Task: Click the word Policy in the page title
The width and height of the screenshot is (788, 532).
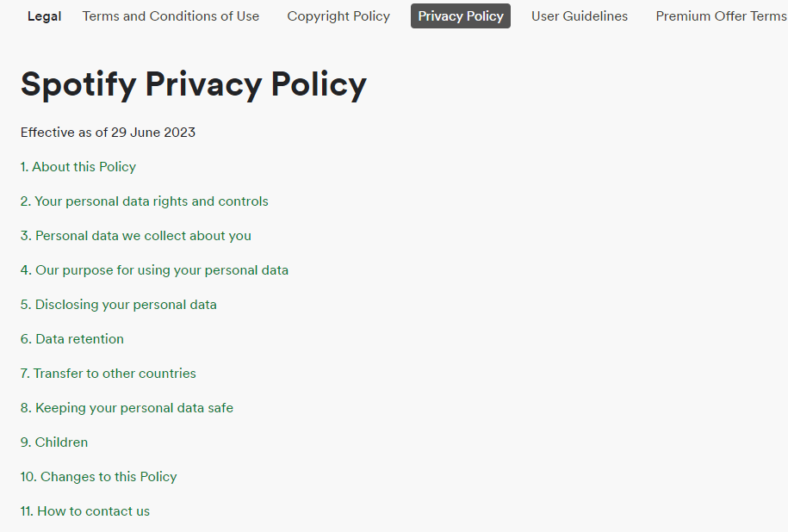Action: click(x=319, y=85)
